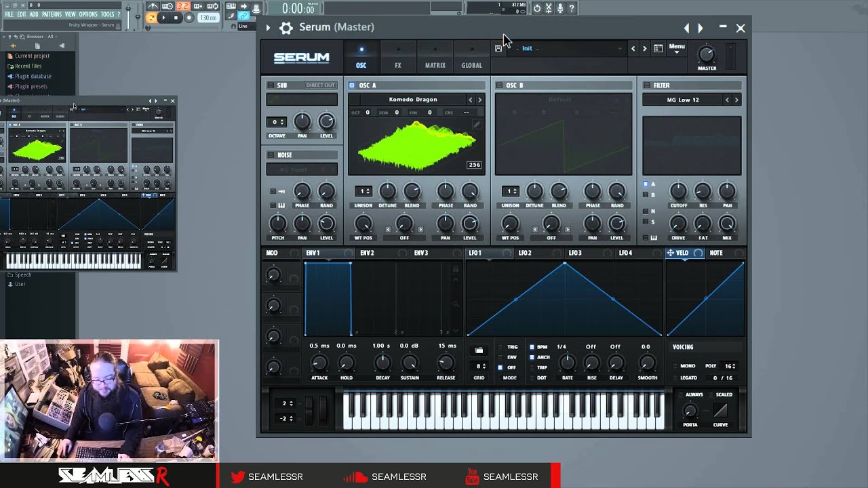868x488 pixels.
Task: Expand the Fruity Wrapper options arrow
Action: point(268,27)
